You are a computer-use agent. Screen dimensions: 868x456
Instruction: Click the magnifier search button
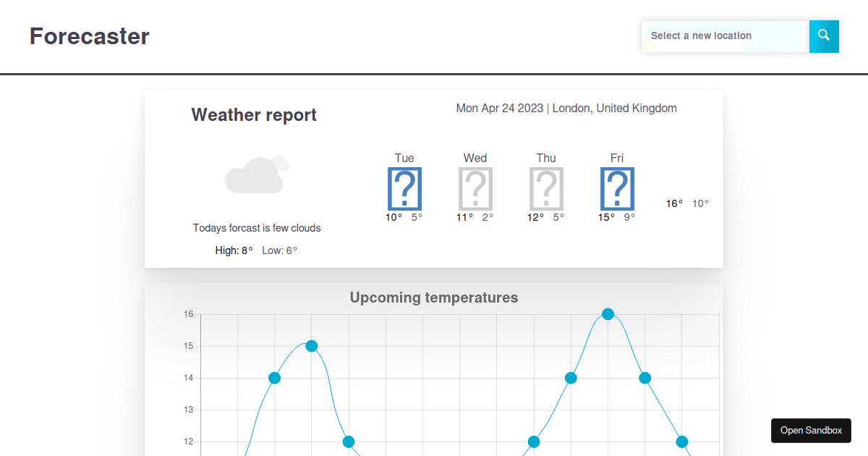coord(824,36)
